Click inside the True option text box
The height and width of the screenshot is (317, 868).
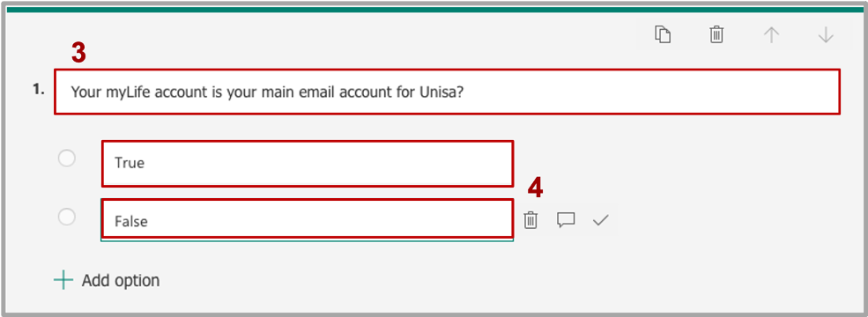(x=308, y=163)
